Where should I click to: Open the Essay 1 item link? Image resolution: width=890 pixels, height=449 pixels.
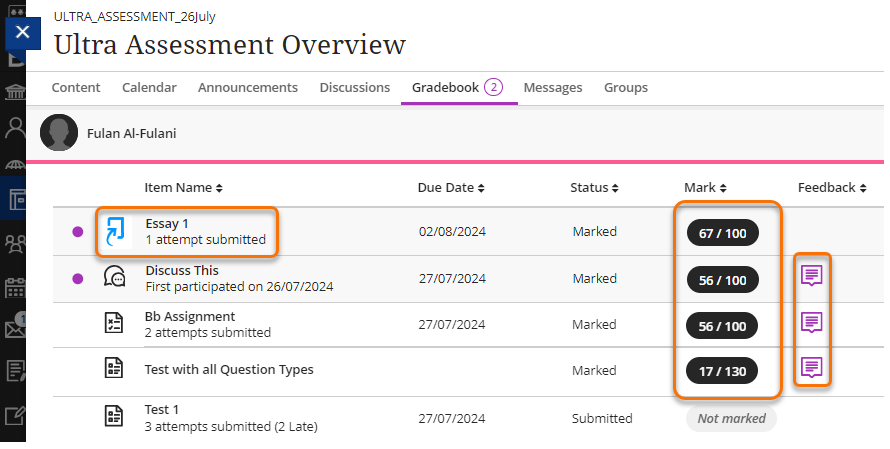167,223
